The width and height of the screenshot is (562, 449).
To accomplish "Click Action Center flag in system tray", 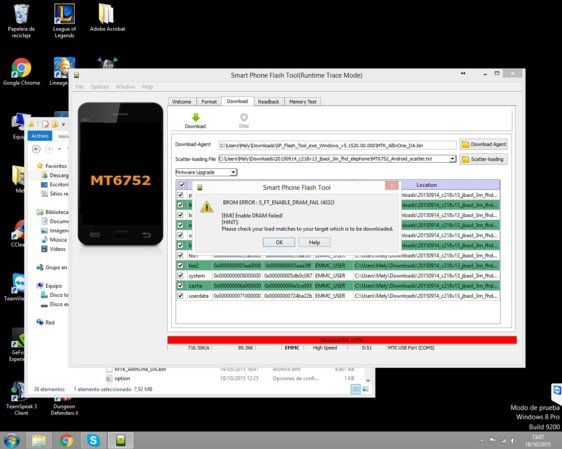I will click(493, 440).
